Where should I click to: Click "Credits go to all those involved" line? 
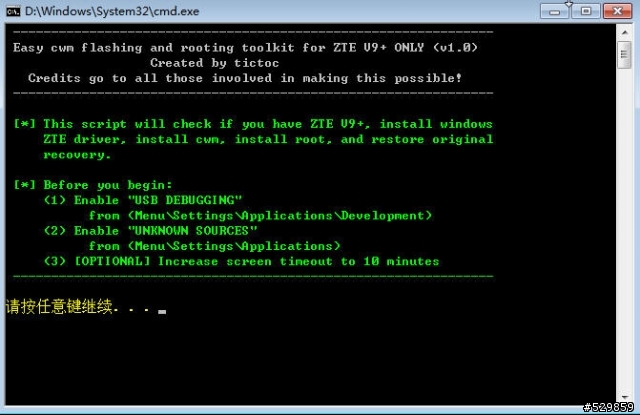[x=245, y=78]
